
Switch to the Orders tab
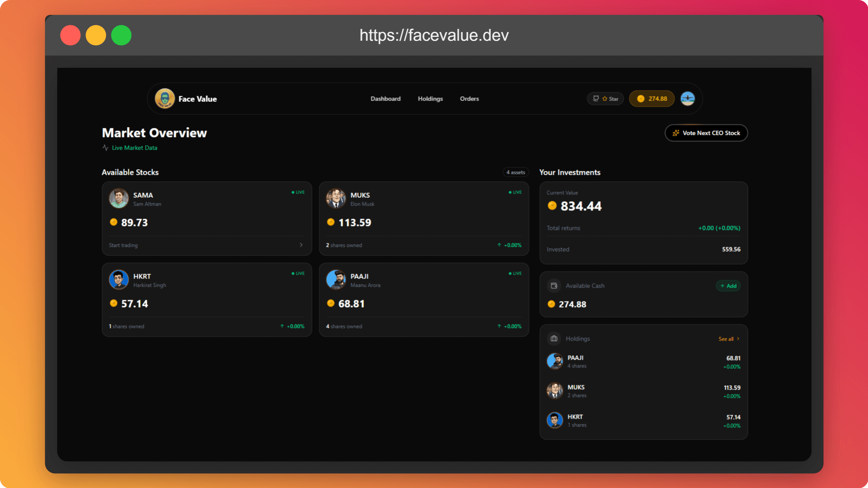(x=469, y=98)
